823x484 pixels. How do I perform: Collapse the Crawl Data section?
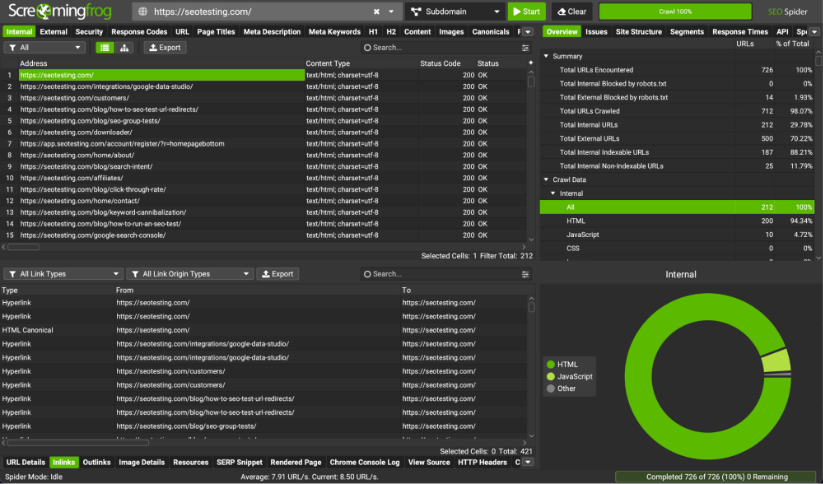[x=546, y=179]
